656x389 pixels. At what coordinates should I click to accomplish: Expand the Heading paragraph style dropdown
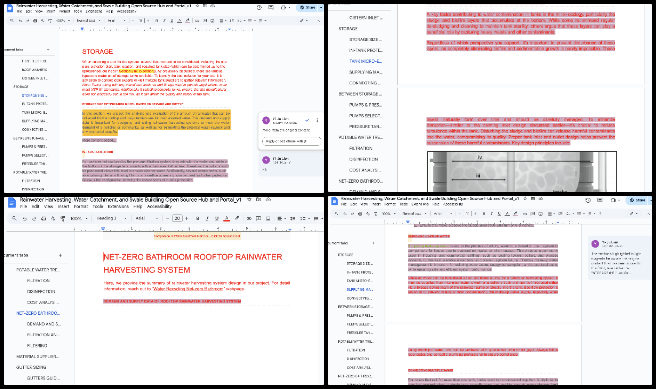pos(111,218)
